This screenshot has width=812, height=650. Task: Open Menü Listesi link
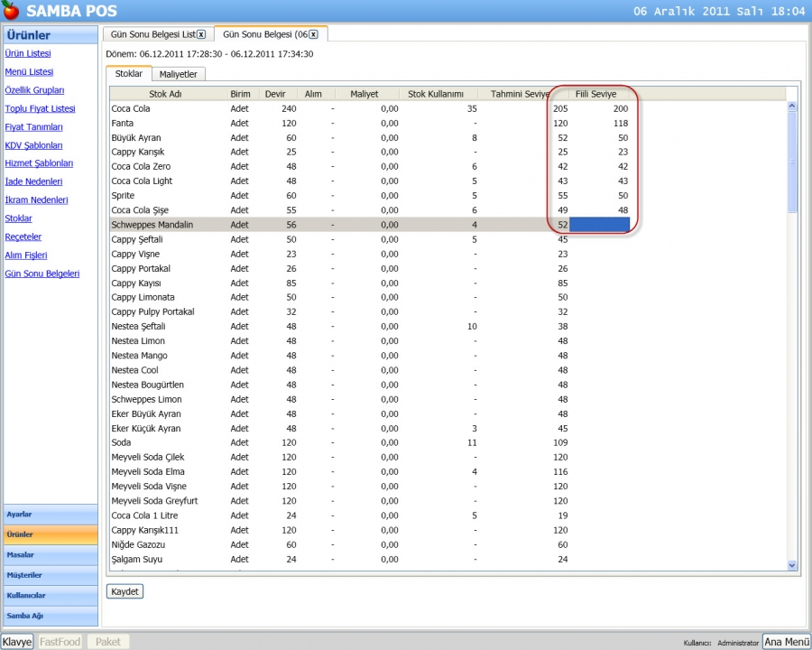coord(29,71)
